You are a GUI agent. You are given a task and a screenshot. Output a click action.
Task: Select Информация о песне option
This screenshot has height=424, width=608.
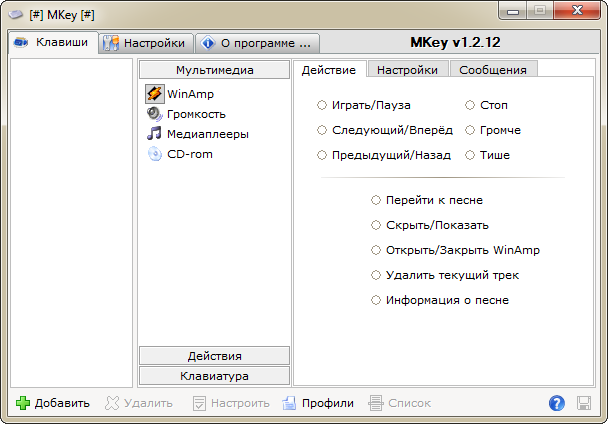[x=440, y=300]
